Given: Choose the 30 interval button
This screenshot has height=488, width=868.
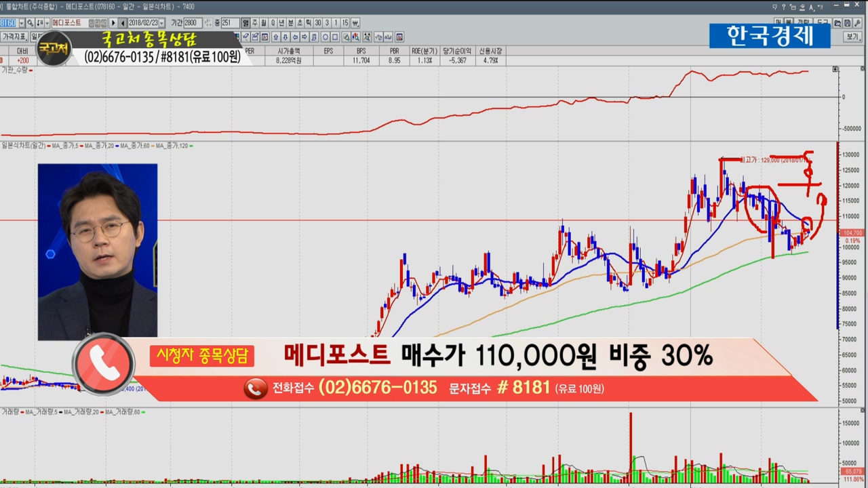Looking at the screenshot, I should [x=318, y=23].
